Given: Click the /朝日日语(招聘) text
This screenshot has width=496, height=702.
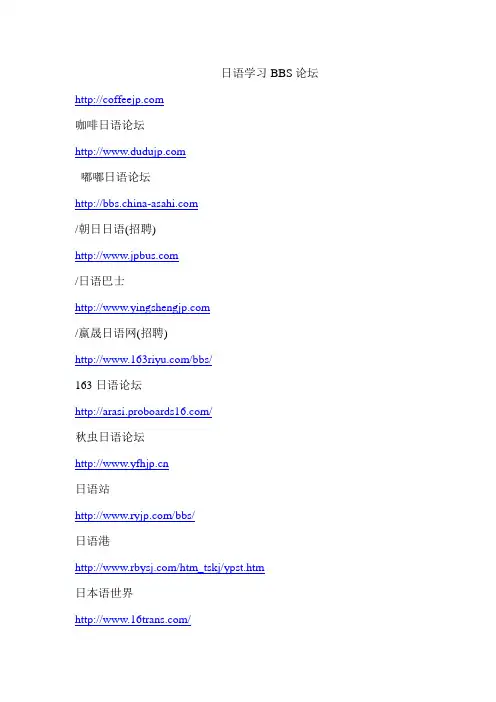Looking at the screenshot, I should 115,229.
